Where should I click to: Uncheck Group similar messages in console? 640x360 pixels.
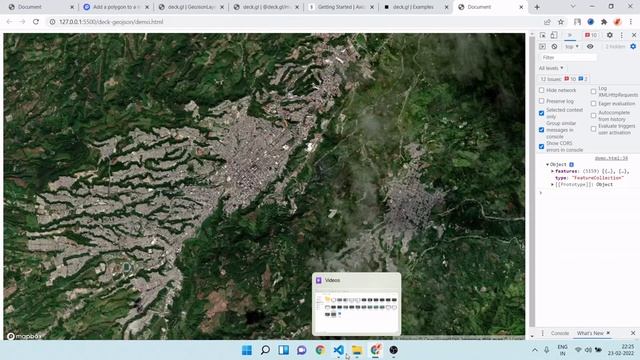point(542,130)
